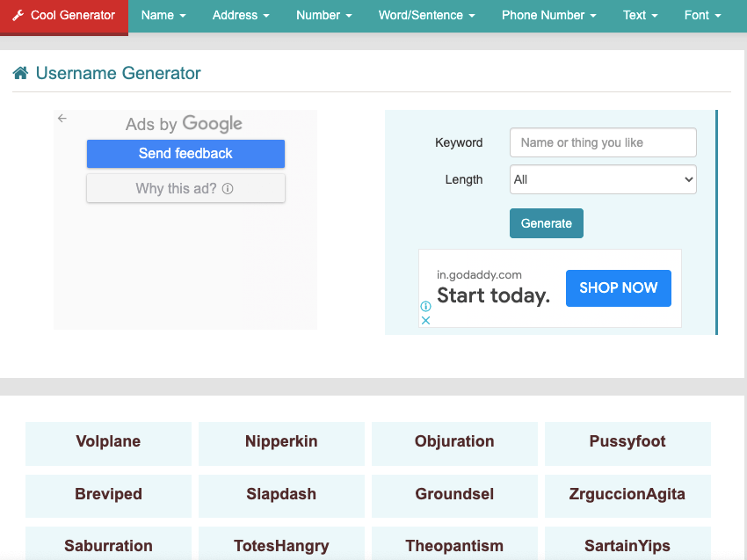Screen dimensions: 747x560
Task: Close the GoDaddy ad with X icon
Action: 425,320
